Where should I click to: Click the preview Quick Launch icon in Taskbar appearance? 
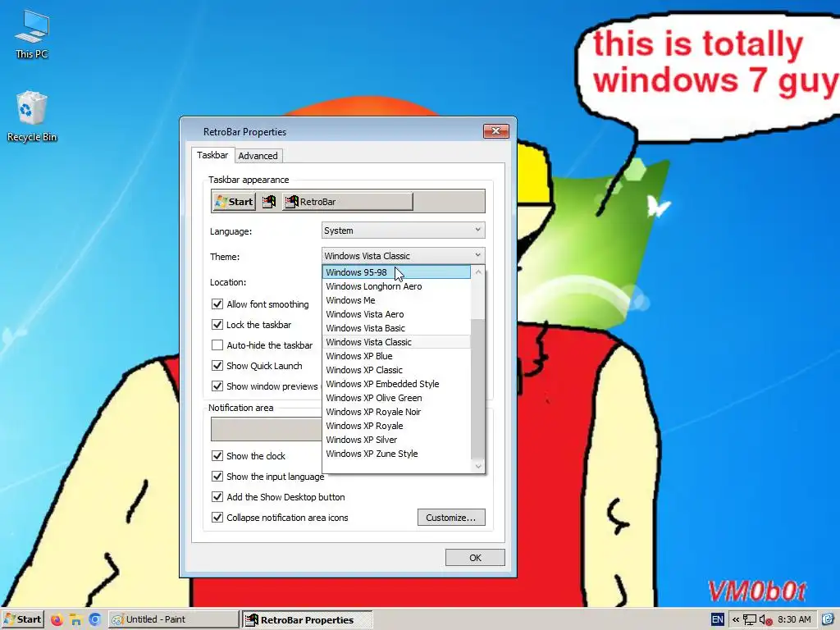click(269, 202)
